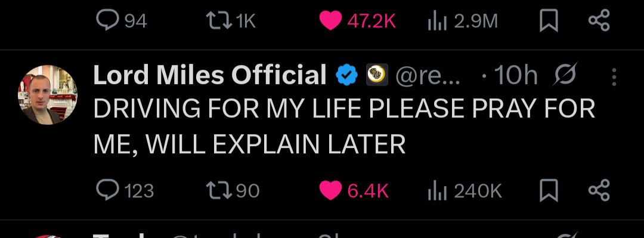Open Lord Miles Official display name
The image size is (644, 238).
[210, 75]
